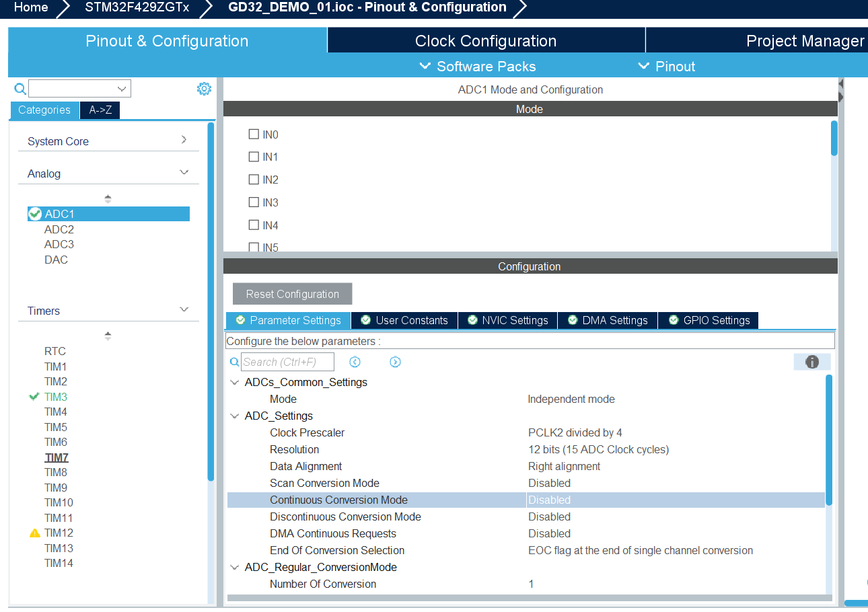868x612 pixels.
Task: Select TIM7 in the Timers list
Action: click(x=57, y=457)
